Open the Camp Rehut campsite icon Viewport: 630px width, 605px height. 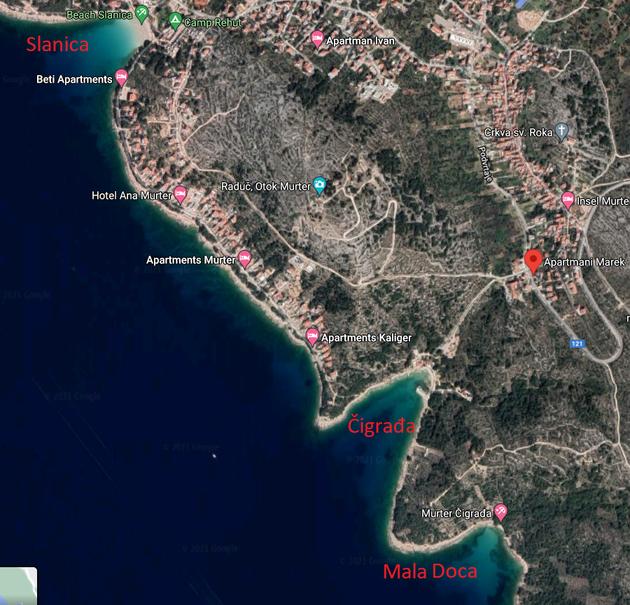pyautogui.click(x=175, y=21)
